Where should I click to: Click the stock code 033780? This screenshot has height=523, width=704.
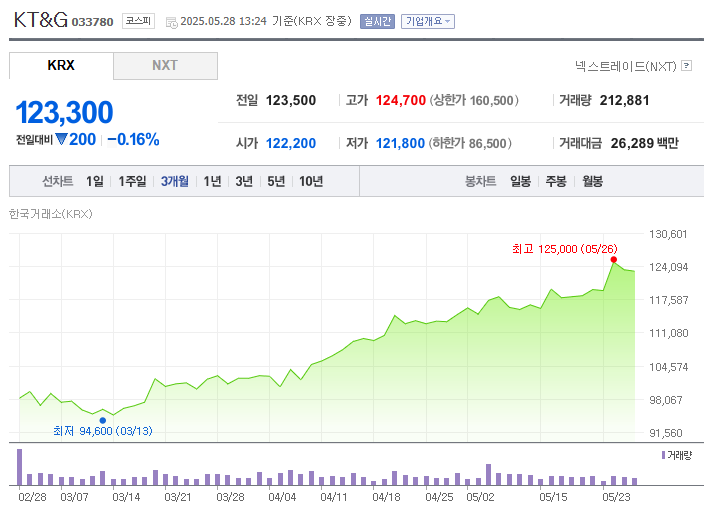click(x=92, y=22)
